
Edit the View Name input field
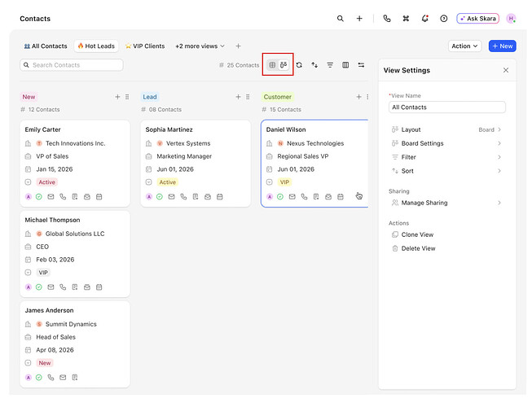[446, 107]
